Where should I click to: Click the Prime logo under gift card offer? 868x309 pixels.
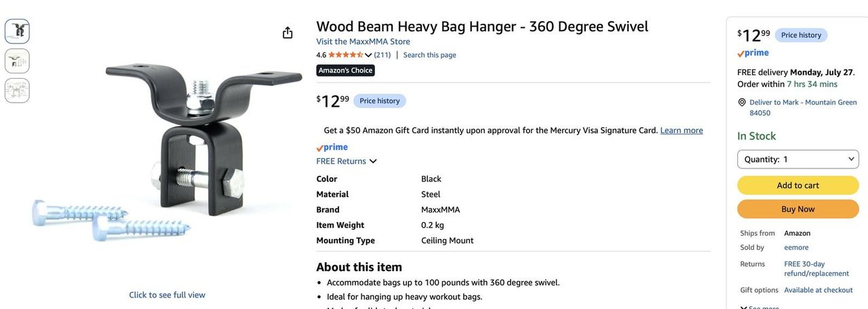pos(332,147)
